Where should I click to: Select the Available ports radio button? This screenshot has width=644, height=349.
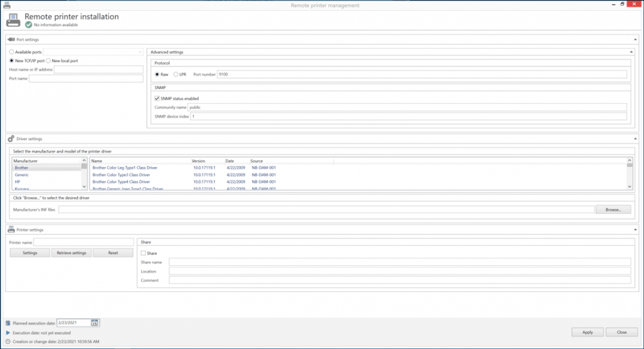pyautogui.click(x=11, y=52)
